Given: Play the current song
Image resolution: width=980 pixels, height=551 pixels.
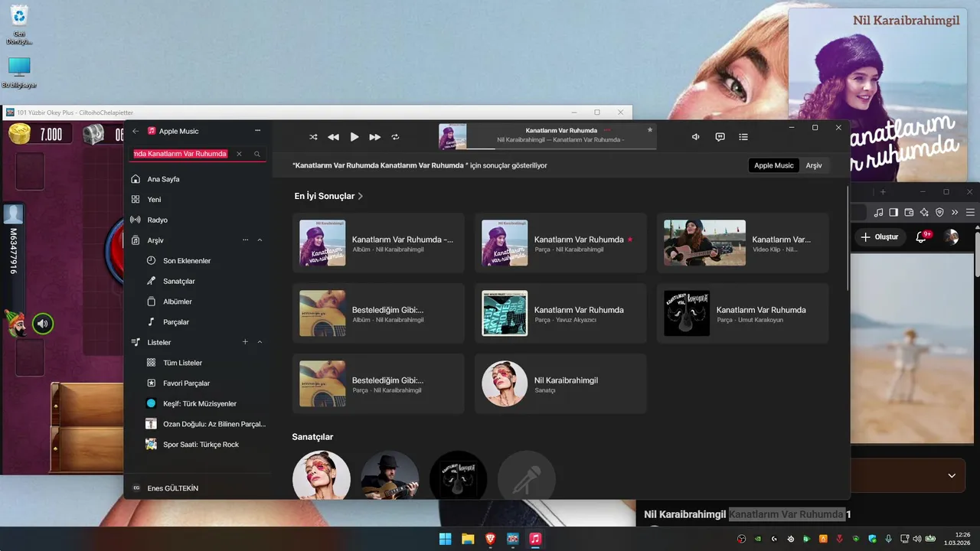Looking at the screenshot, I should coord(354,137).
